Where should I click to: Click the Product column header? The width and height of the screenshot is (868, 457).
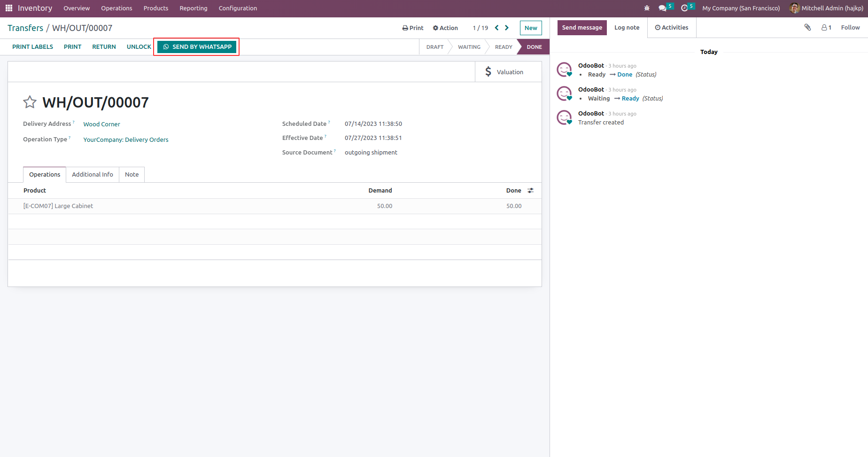tap(35, 190)
